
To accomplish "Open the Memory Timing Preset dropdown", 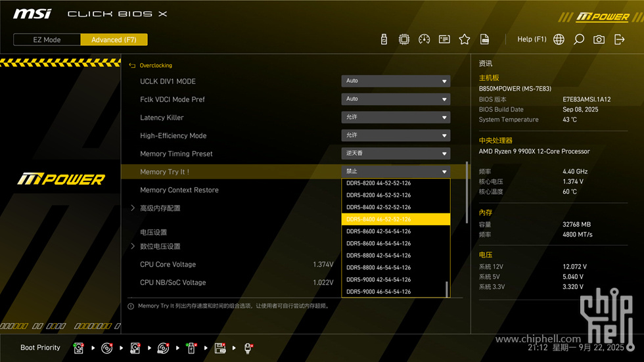I will (396, 153).
